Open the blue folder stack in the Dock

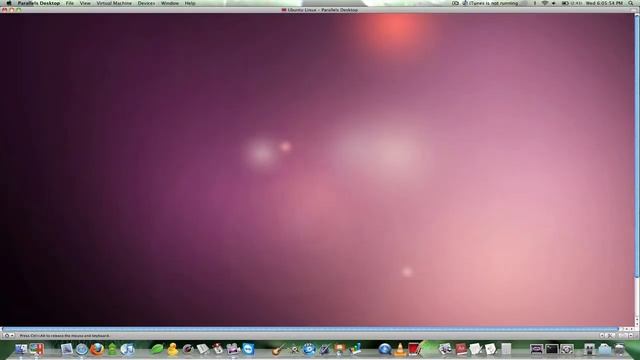pyautogui.click(x=604, y=349)
